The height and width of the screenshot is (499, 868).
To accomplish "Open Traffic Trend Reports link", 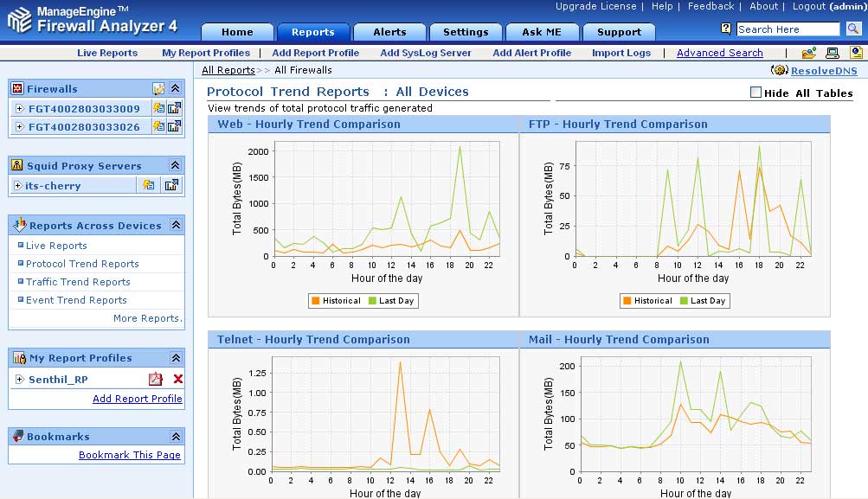I will click(x=78, y=282).
